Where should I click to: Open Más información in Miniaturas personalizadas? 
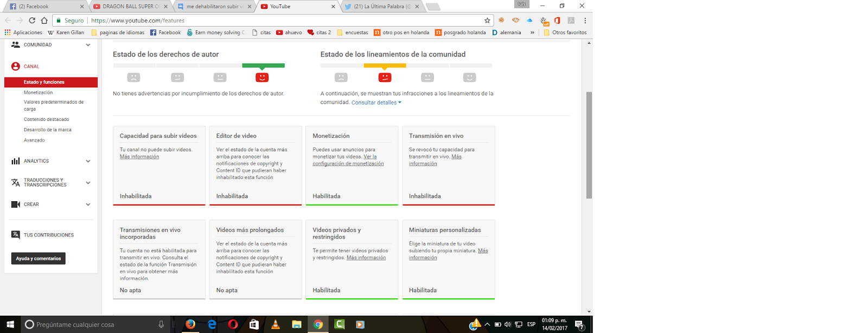[x=448, y=254]
